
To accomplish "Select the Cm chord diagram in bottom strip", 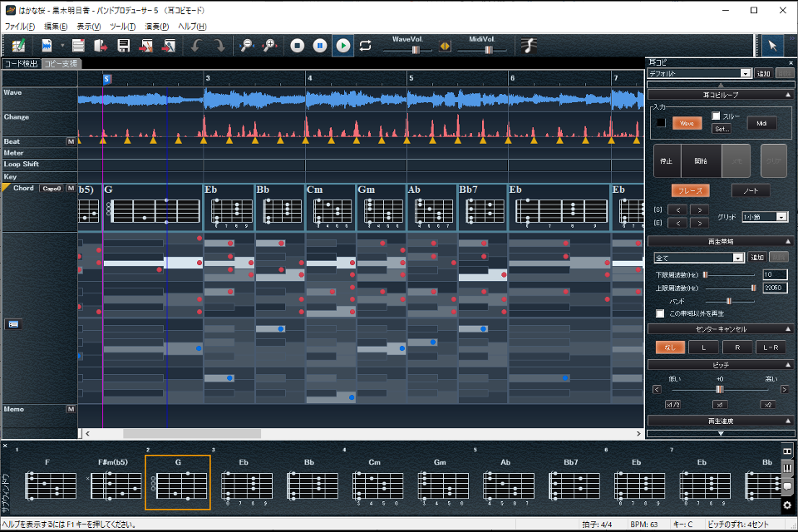I will click(x=378, y=485).
